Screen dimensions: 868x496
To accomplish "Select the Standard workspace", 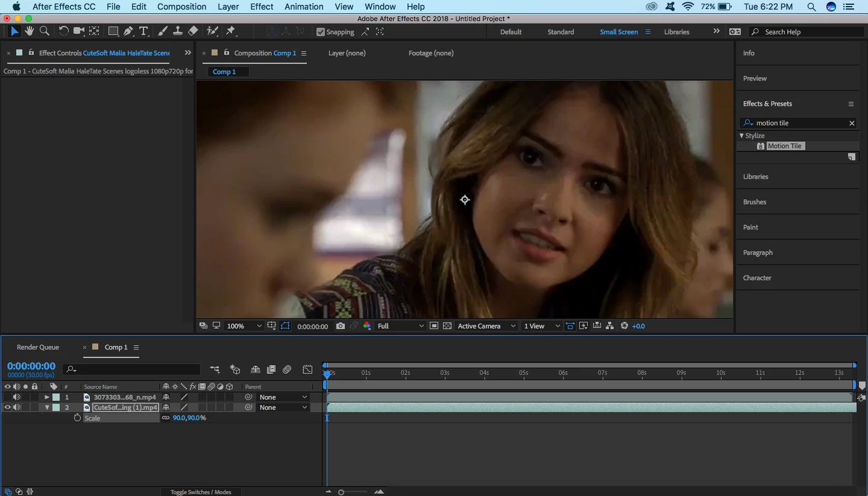I will click(x=561, y=32).
